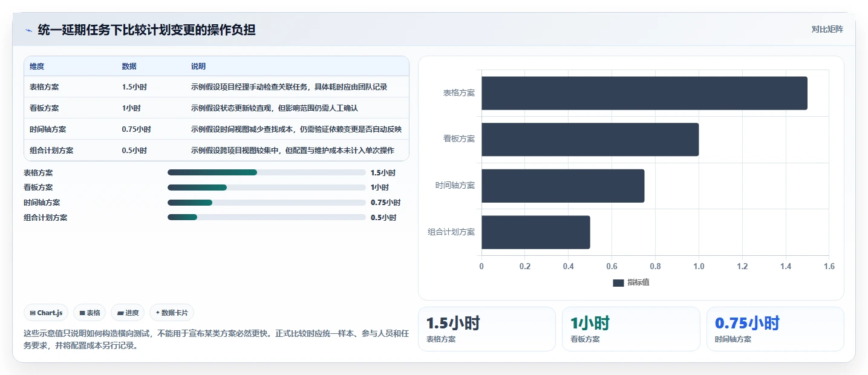Click the 时间轴方案 bar in the chart
Screen dimensions: 868x375
pos(563,186)
